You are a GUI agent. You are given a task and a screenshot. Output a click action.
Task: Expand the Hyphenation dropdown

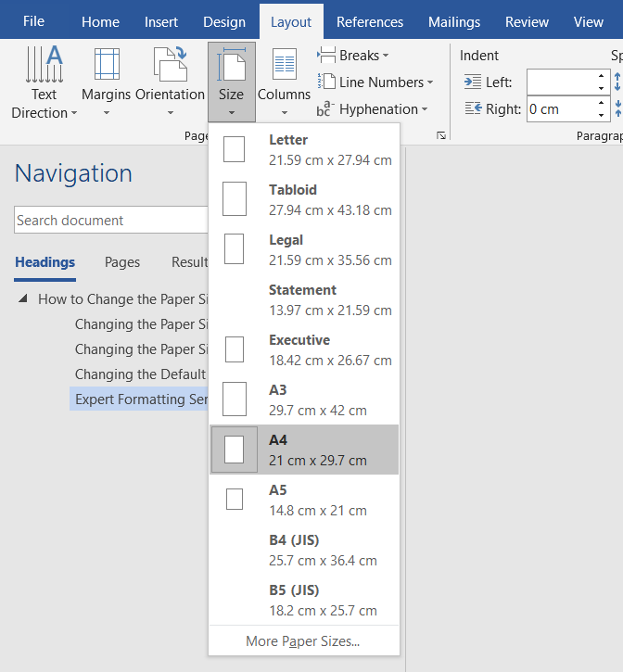[373, 109]
